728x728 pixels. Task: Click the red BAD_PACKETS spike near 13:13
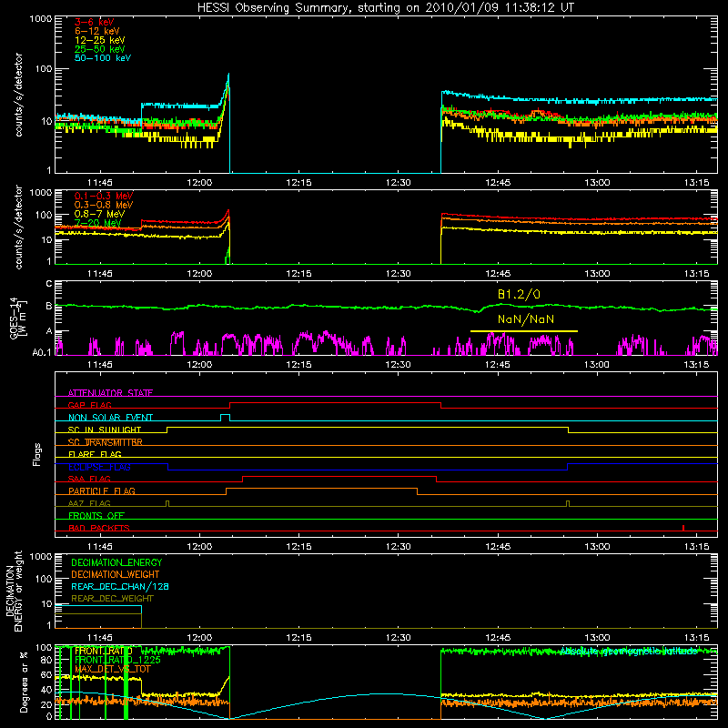click(683, 528)
